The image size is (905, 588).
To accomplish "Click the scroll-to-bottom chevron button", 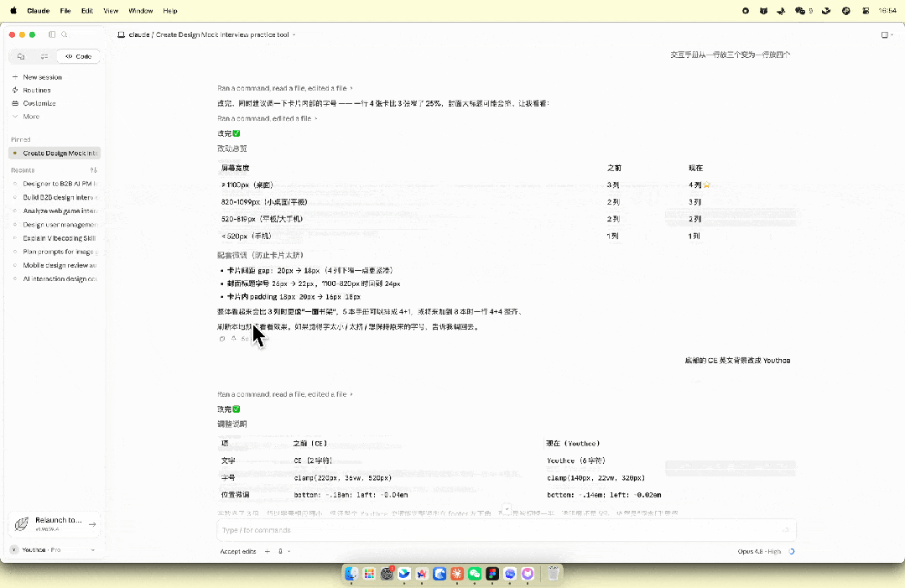I will pyautogui.click(x=507, y=509).
